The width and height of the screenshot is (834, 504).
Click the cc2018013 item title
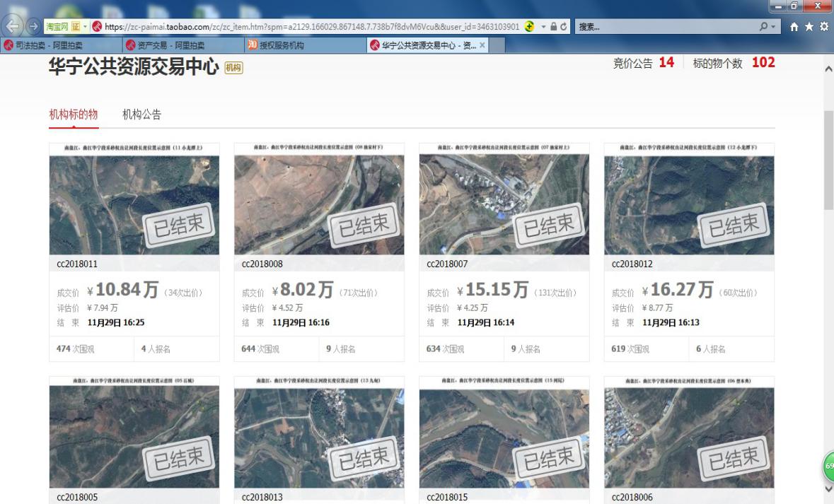tap(262, 497)
